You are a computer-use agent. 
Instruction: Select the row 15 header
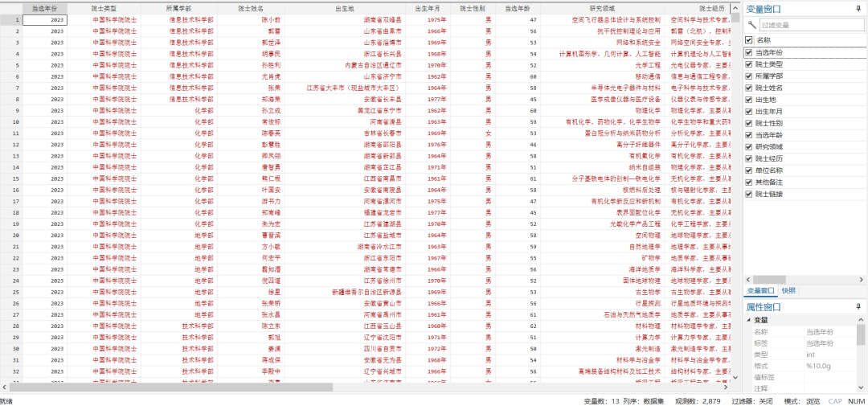pyautogui.click(x=11, y=178)
